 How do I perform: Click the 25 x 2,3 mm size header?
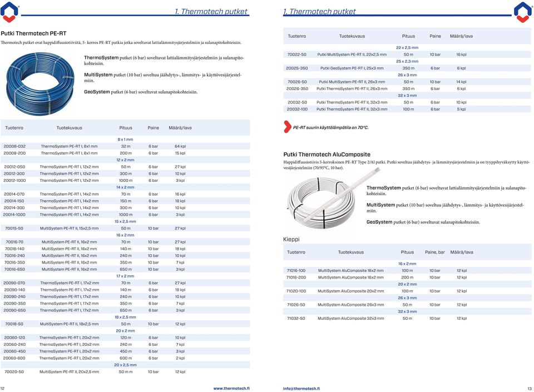pyautogui.click(x=407, y=61)
